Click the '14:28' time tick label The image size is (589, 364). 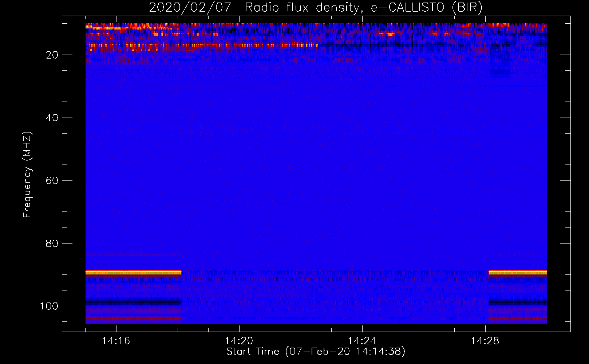(485, 341)
